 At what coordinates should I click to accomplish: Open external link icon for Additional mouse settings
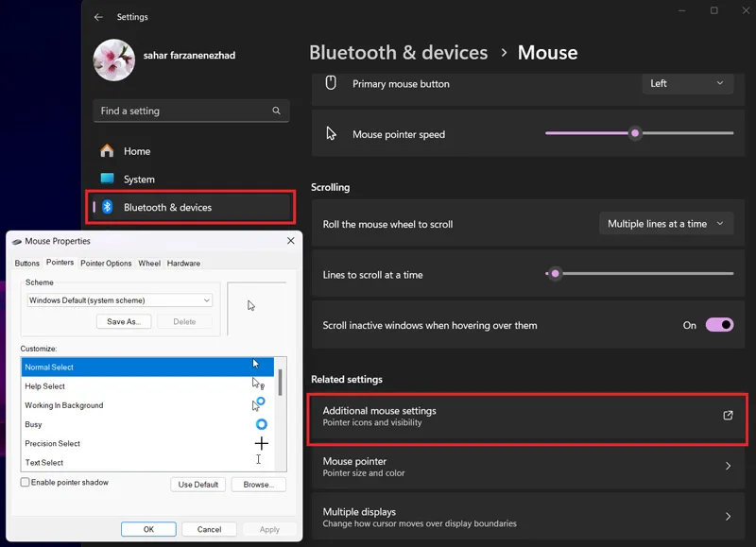pyautogui.click(x=728, y=416)
